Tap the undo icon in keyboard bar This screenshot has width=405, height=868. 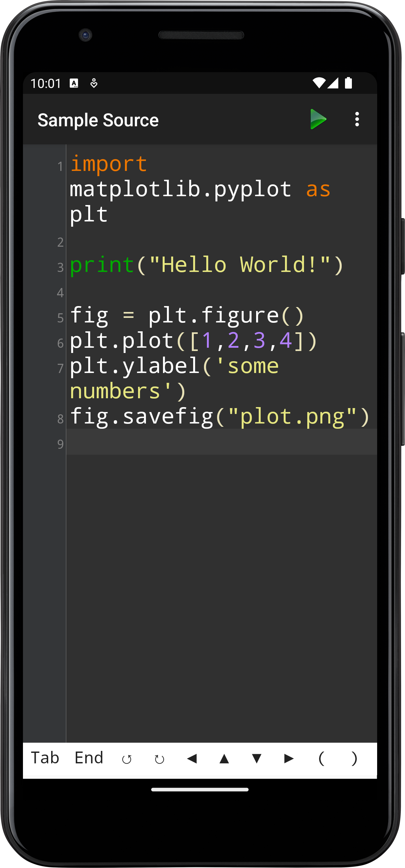127,758
